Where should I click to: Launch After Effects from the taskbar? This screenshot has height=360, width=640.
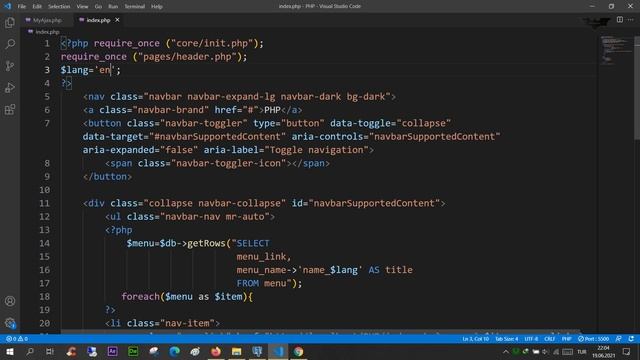(x=112, y=351)
